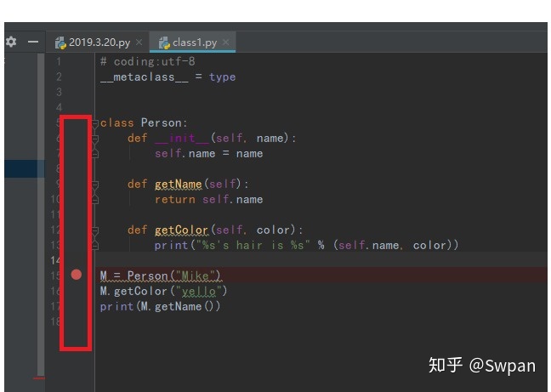The width and height of the screenshot is (551, 392).
Task: Click the '__init__' method name
Action: click(x=182, y=139)
